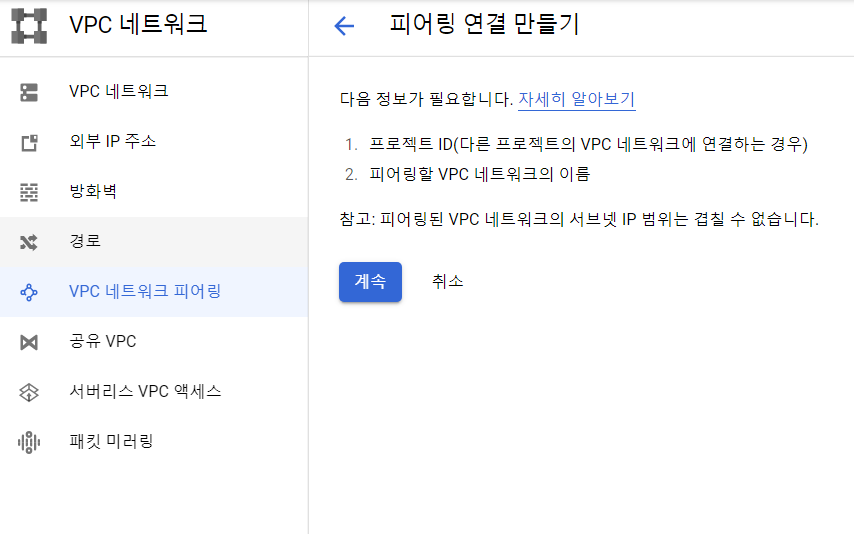Click the VPC 네트워크 product logo icon
The image size is (854, 534).
pos(29,26)
